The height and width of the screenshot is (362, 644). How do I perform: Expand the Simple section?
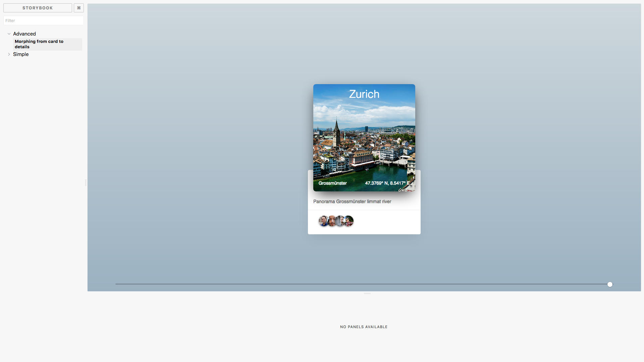9,54
